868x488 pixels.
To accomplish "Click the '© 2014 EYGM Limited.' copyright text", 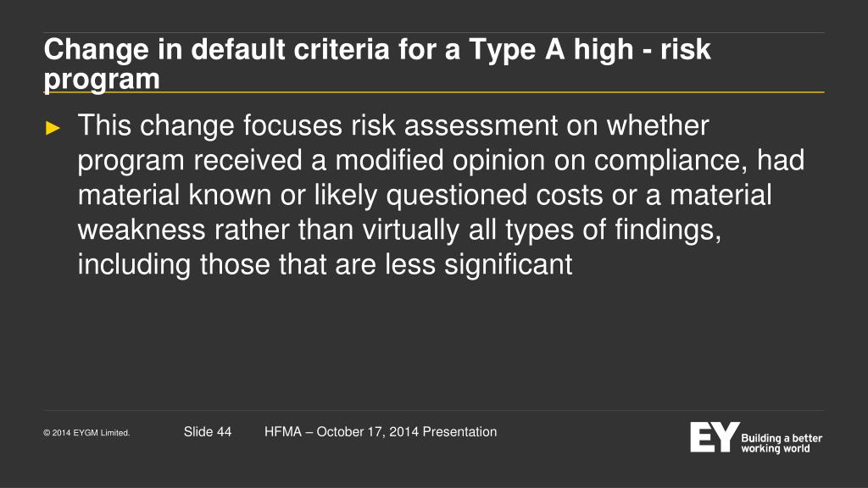I will pos(86,433).
